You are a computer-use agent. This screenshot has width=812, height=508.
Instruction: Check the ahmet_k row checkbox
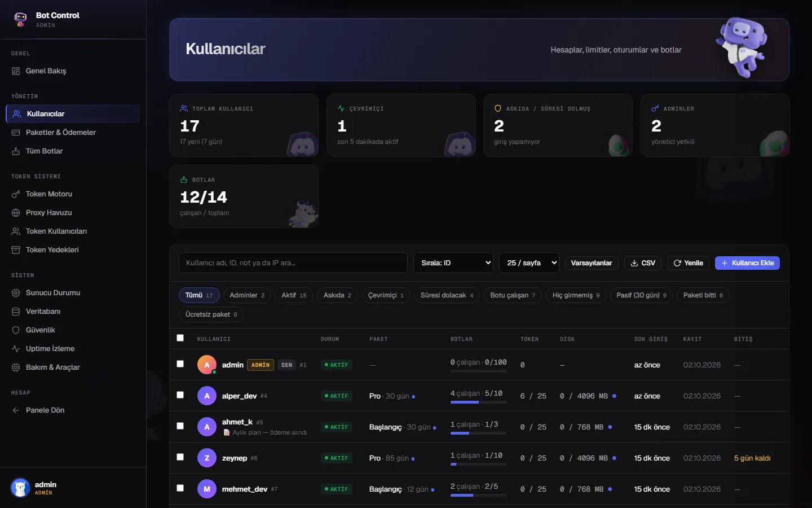[180, 426]
